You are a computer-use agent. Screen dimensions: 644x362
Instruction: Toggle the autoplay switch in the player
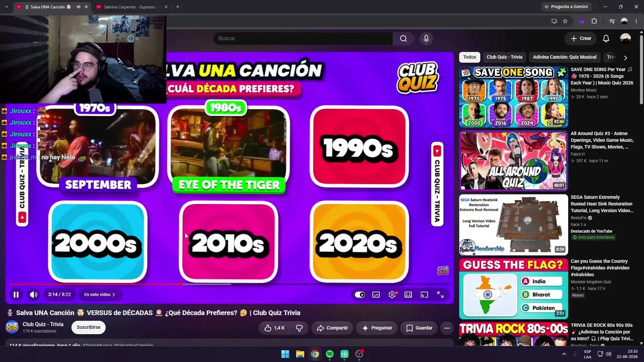360,295
